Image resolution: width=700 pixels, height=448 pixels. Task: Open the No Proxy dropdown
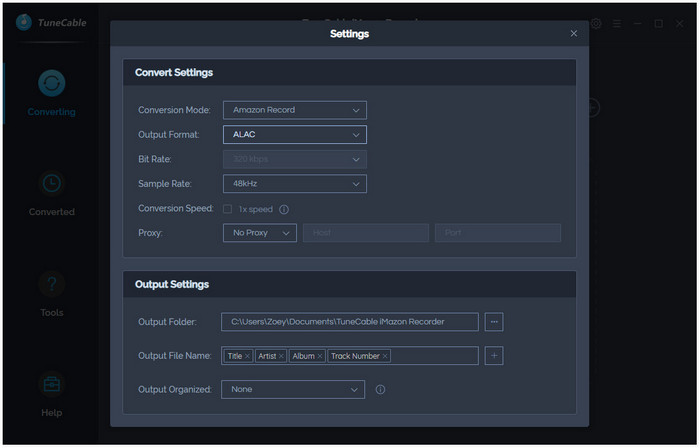[x=260, y=233]
